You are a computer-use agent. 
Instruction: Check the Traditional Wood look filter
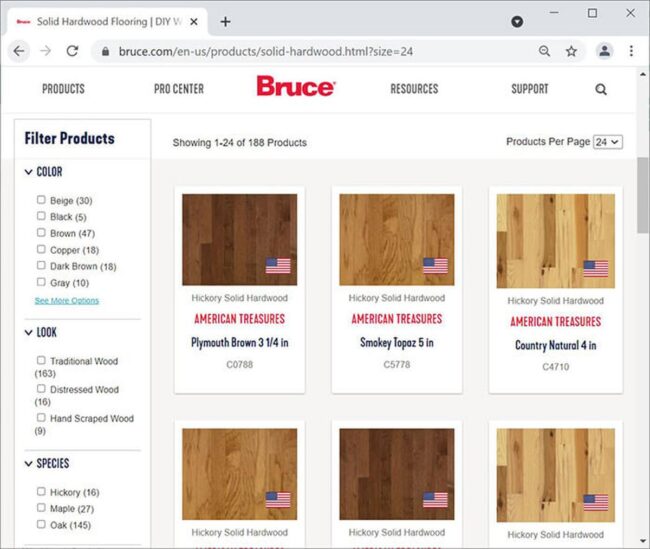pos(41,360)
